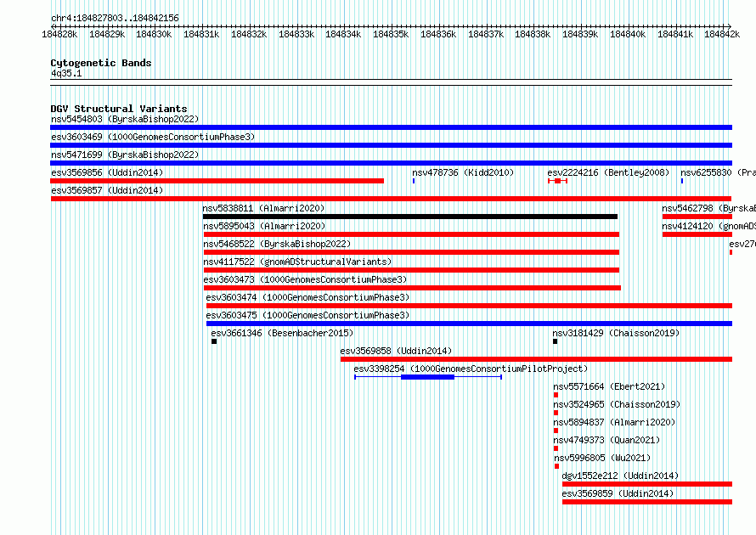Click the Cytogenetic Bands track title
This screenshot has height=535, width=756.
coord(101,63)
